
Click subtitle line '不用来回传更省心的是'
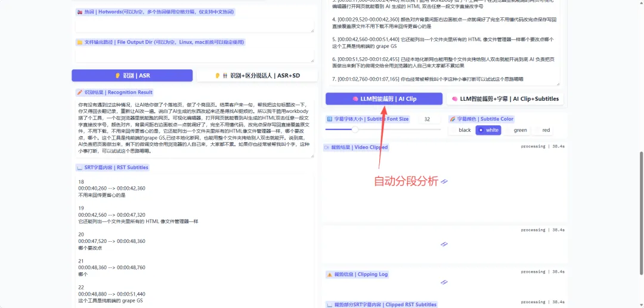click(x=101, y=195)
